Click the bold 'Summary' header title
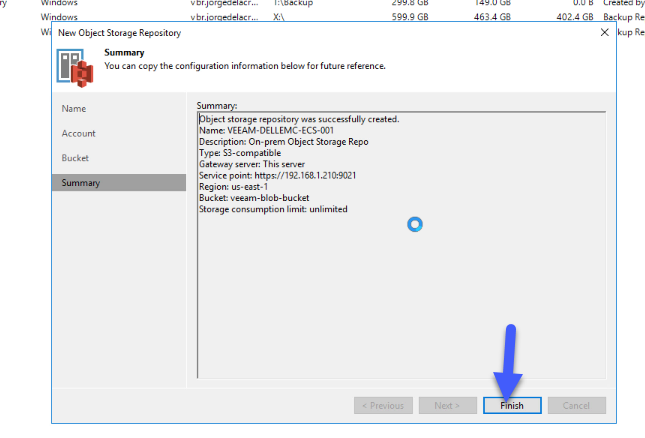 [x=124, y=53]
